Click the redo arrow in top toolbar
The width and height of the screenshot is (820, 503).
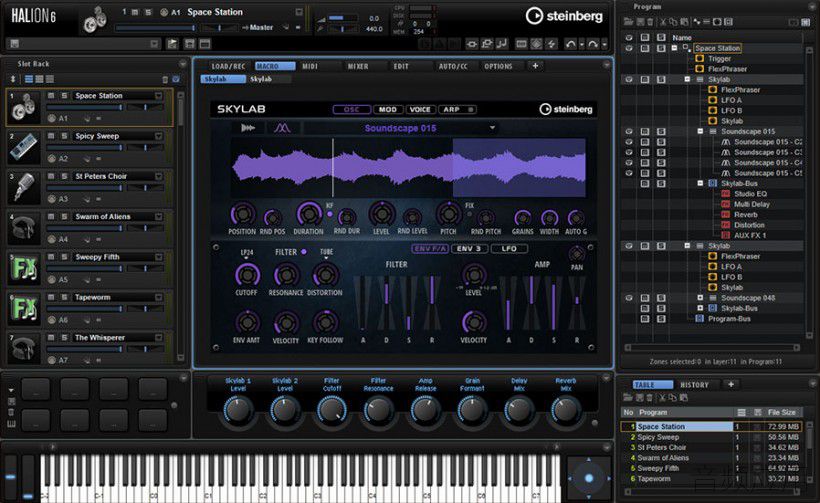pyautogui.click(x=593, y=44)
